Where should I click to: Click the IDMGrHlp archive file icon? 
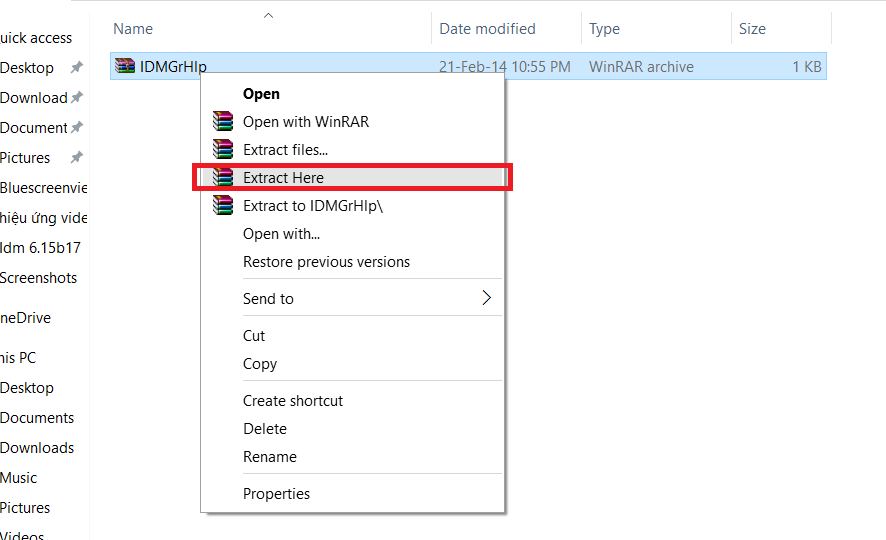point(124,67)
